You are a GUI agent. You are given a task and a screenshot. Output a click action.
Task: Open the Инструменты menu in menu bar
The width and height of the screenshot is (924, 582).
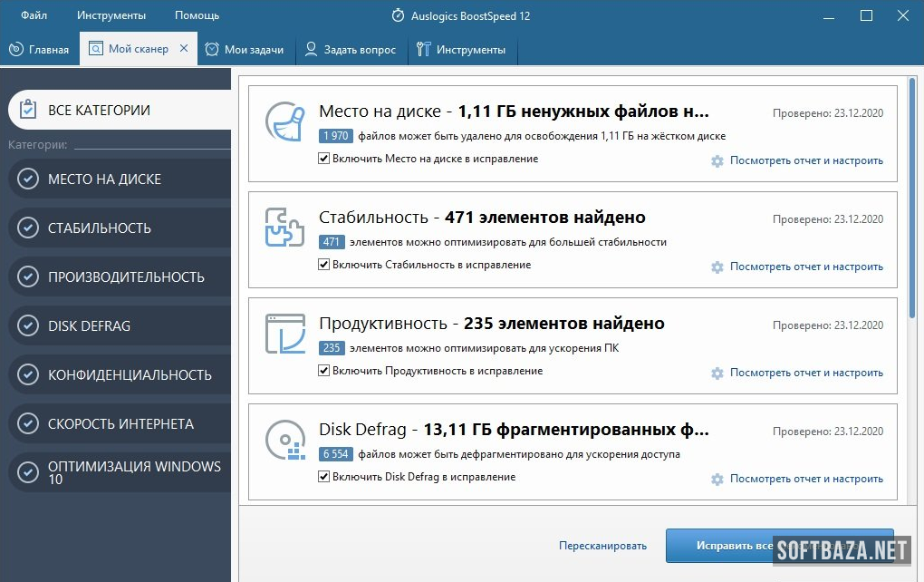coord(111,15)
